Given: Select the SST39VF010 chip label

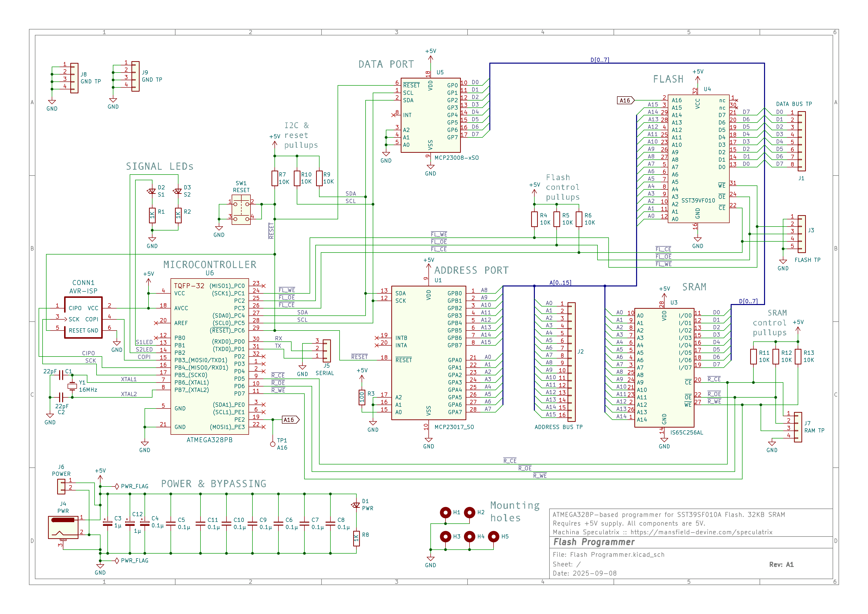Looking at the screenshot, I should pos(698,201).
